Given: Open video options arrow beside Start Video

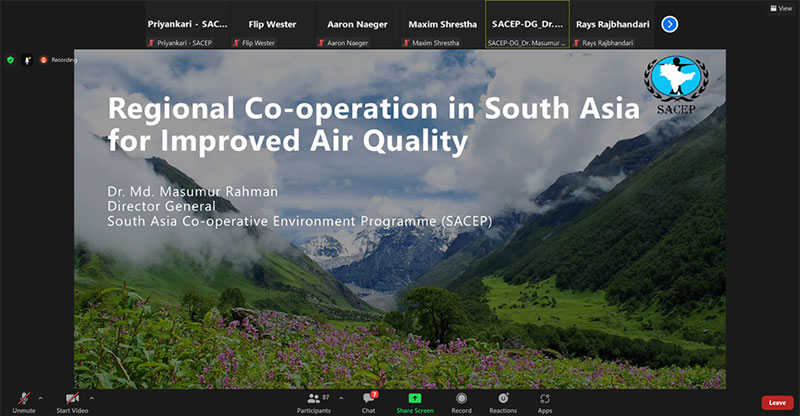Looking at the screenshot, I should tap(92, 398).
